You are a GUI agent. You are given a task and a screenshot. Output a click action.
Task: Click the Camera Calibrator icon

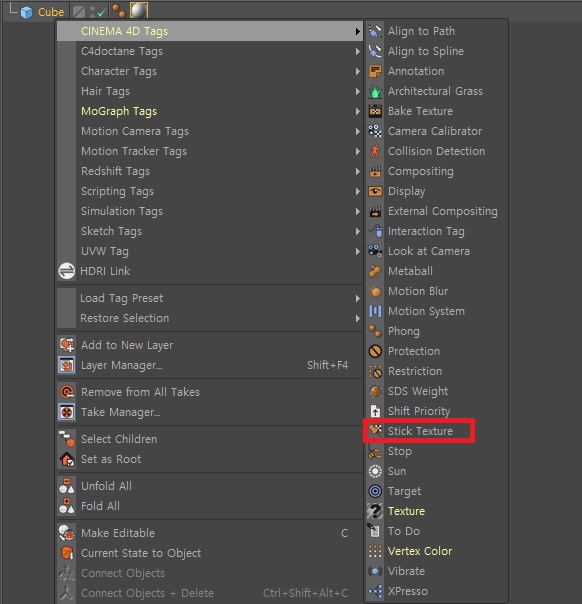375,131
